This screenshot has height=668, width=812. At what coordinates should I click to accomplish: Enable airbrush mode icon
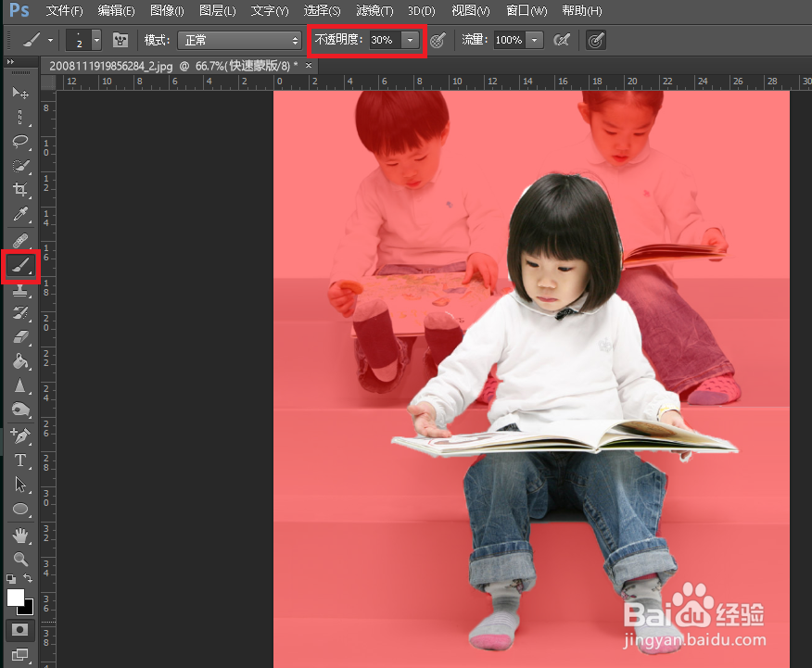pos(562,40)
